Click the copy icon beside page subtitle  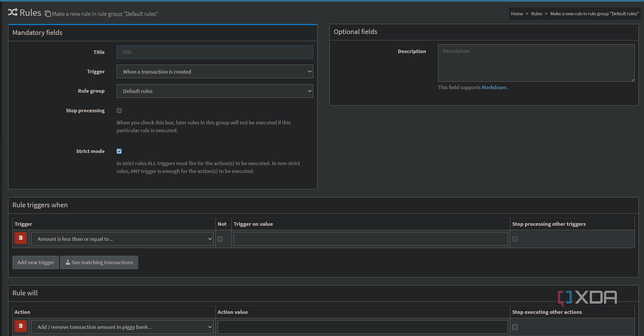pos(48,14)
